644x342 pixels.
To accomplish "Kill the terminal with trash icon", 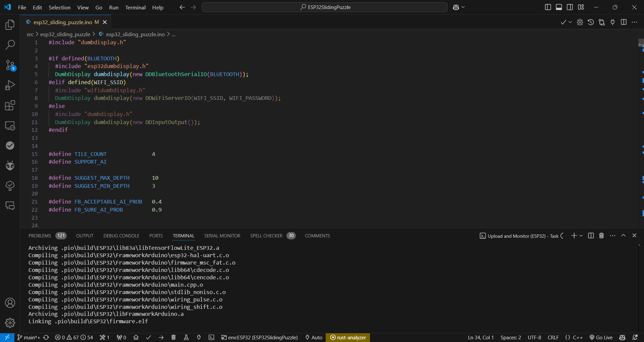I will 601,236.
